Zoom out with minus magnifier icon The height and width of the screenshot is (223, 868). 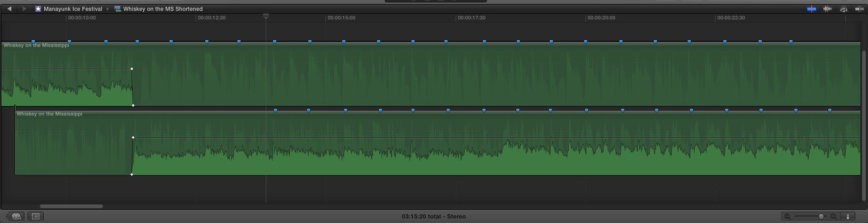pyautogui.click(x=788, y=217)
